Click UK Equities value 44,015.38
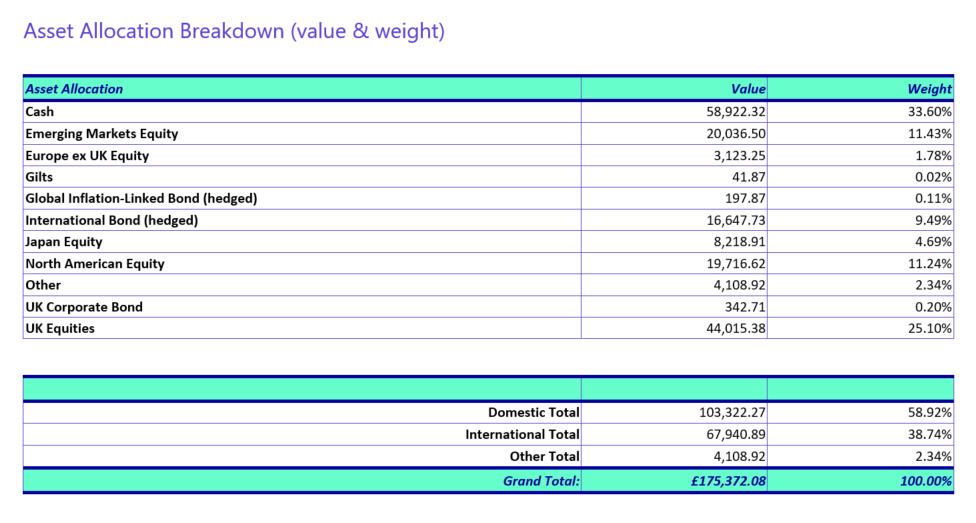 (x=728, y=328)
